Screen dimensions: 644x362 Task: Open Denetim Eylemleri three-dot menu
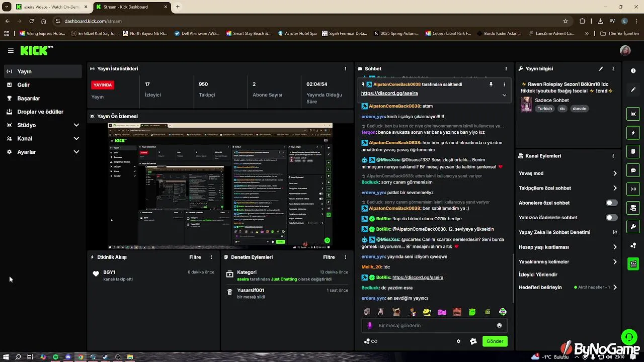pyautogui.click(x=345, y=257)
